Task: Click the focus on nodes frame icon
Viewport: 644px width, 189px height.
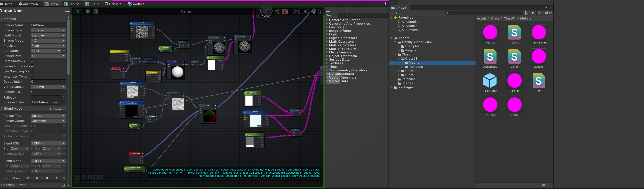Action: point(296,11)
